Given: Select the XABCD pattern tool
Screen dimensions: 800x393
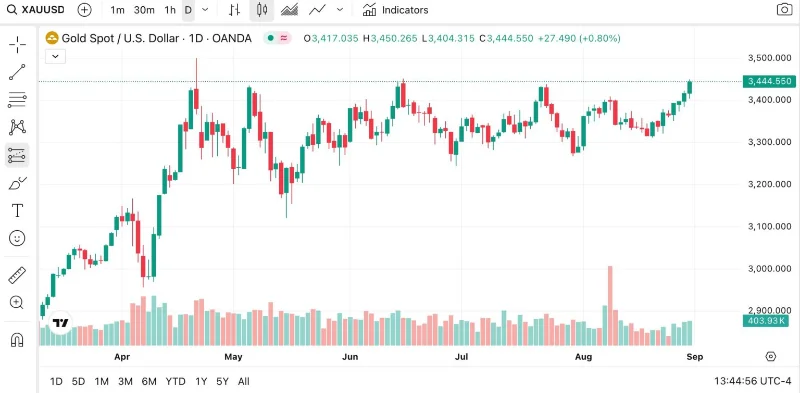Looking at the screenshot, I should pos(17,127).
